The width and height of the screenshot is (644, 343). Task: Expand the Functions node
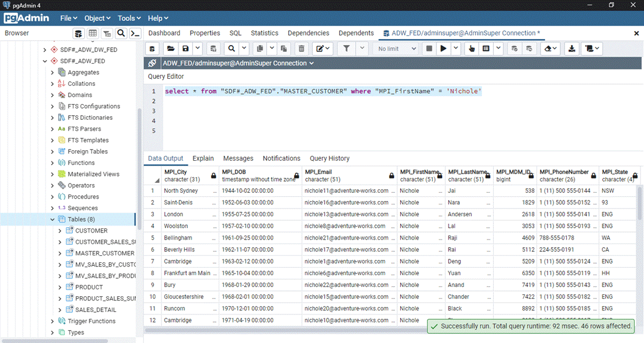[52, 163]
